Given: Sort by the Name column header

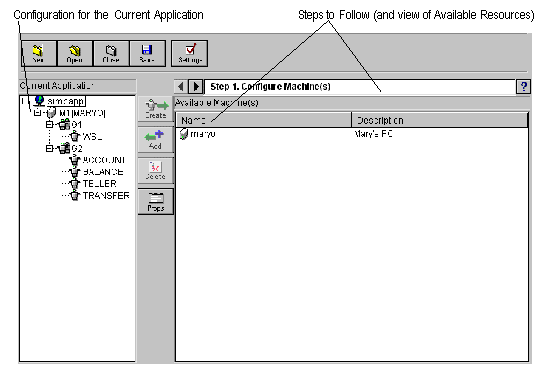Looking at the screenshot, I should coord(264,120).
